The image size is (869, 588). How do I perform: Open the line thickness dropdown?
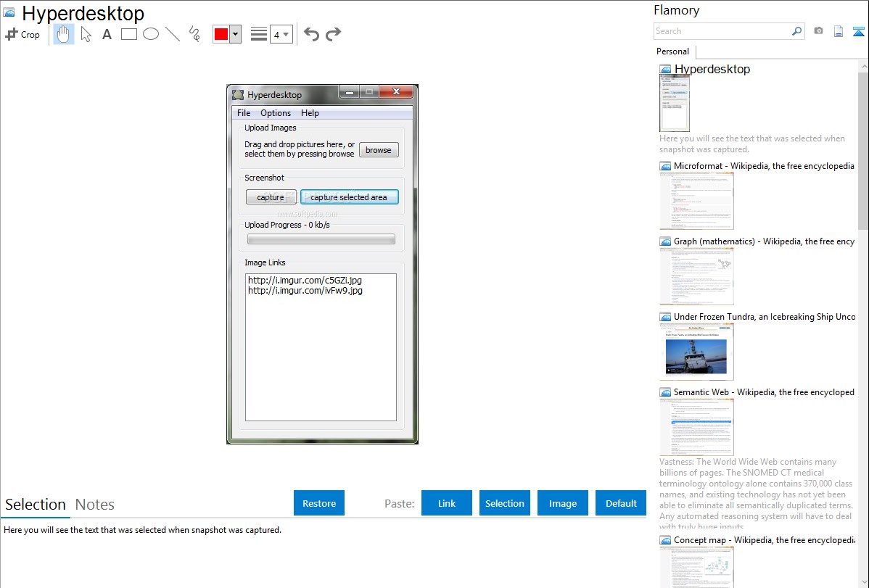click(281, 34)
